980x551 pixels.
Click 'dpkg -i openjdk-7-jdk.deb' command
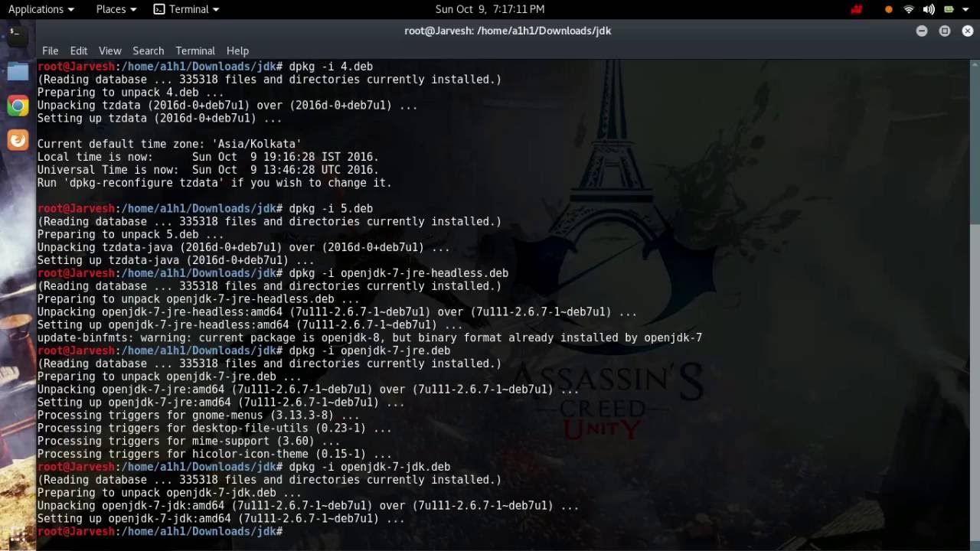369,467
